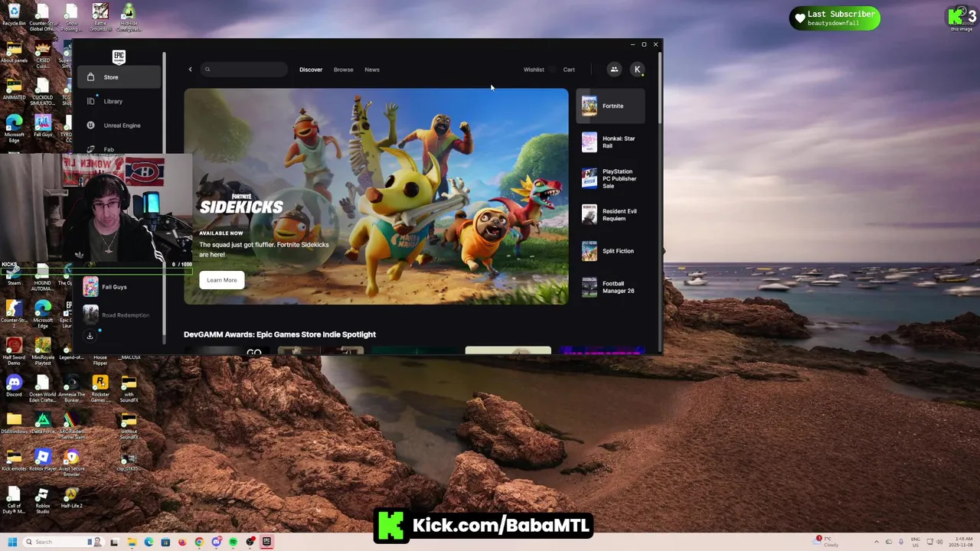Open the Cart link

coord(569,70)
